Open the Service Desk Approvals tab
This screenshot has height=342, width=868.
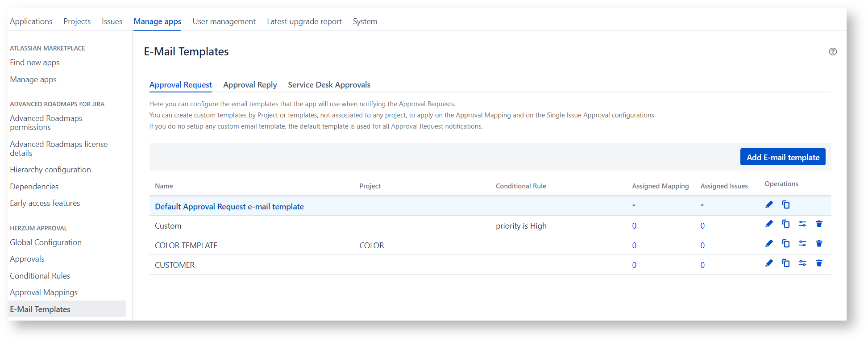[329, 85]
